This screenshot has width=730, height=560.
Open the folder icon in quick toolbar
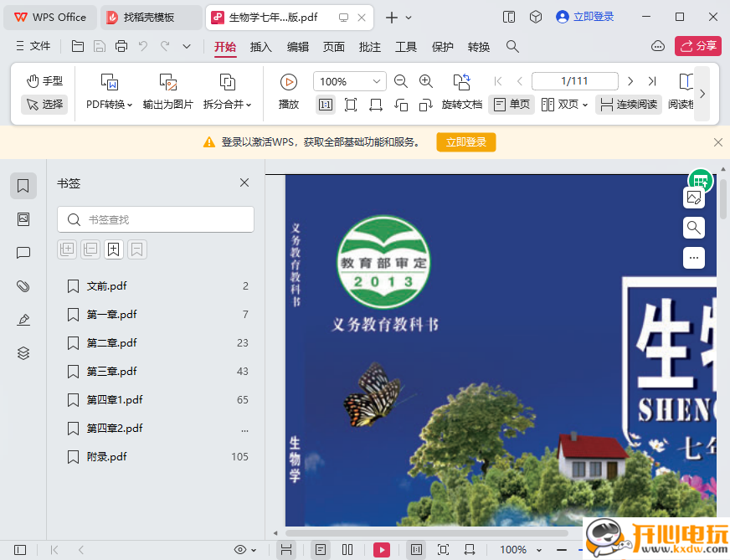tap(78, 46)
